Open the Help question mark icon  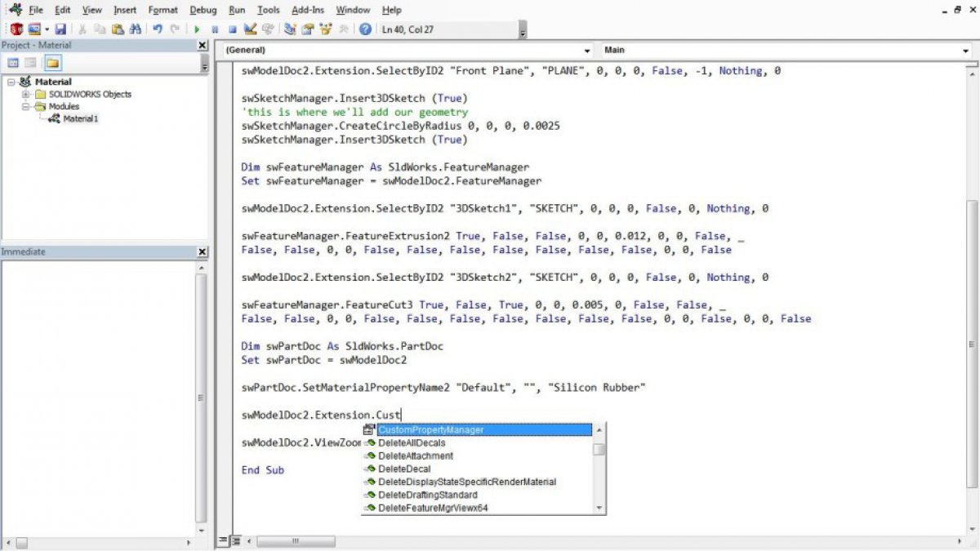[365, 29]
